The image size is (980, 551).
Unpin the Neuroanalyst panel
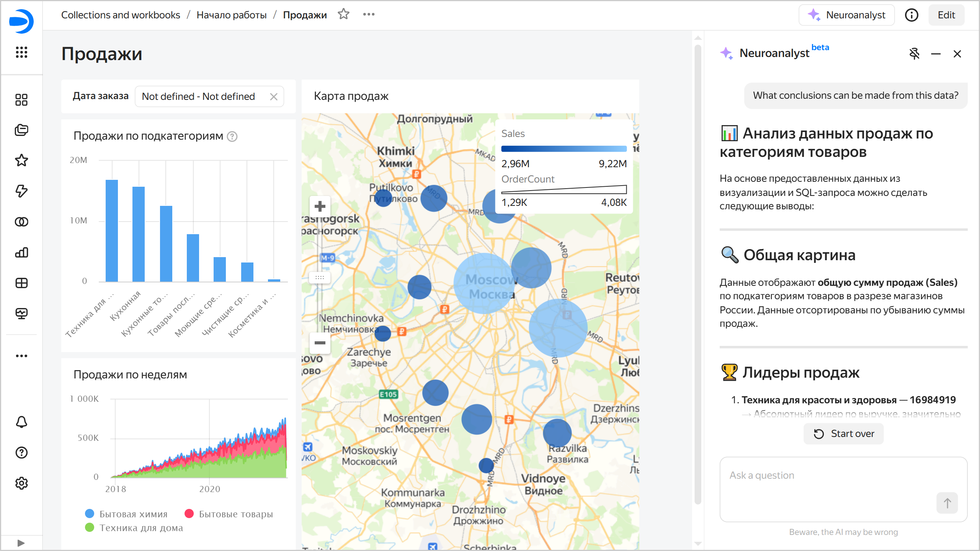click(x=914, y=54)
